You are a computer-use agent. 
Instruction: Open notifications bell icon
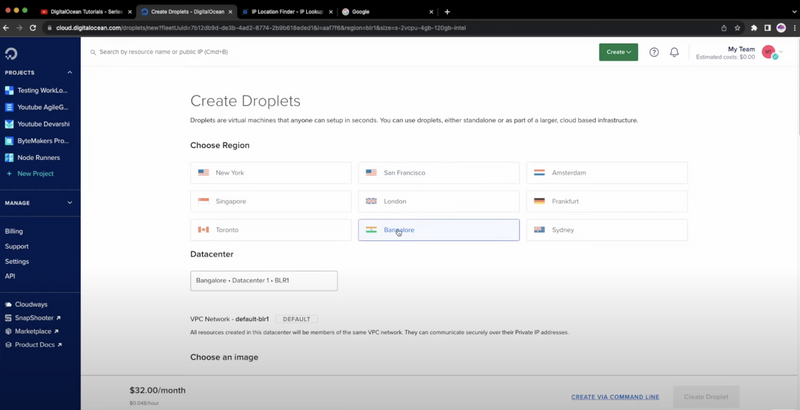pyautogui.click(x=674, y=52)
